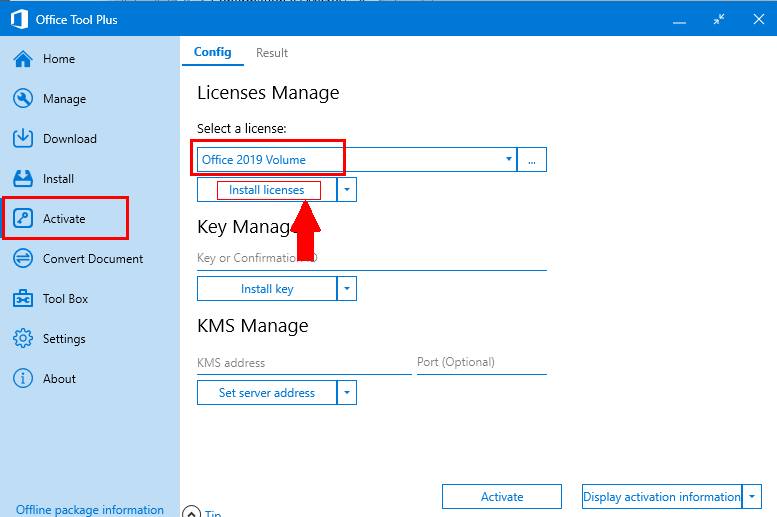Minimize the Office Tool Plus window

[679, 21]
